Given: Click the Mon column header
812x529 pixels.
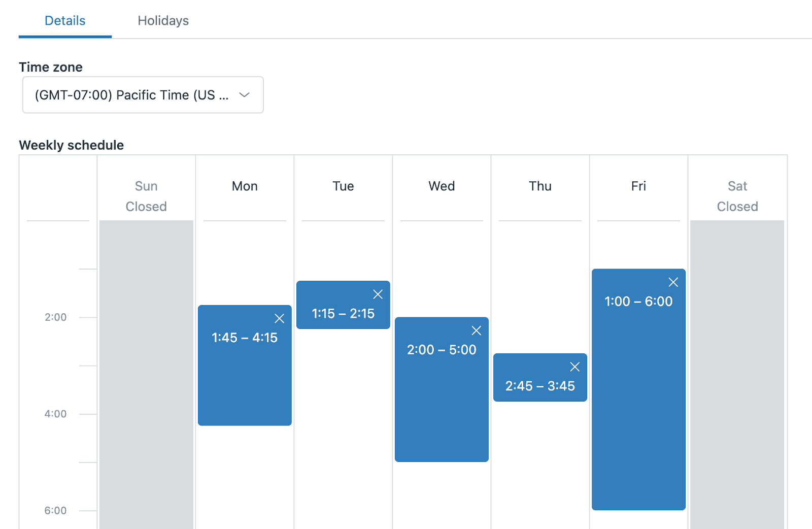Looking at the screenshot, I should 245,186.
